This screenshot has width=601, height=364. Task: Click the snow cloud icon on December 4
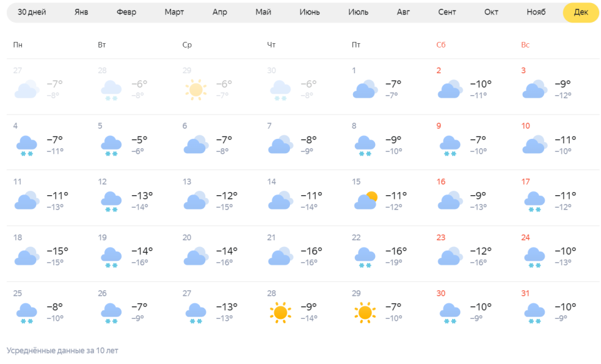pyautogui.click(x=26, y=146)
